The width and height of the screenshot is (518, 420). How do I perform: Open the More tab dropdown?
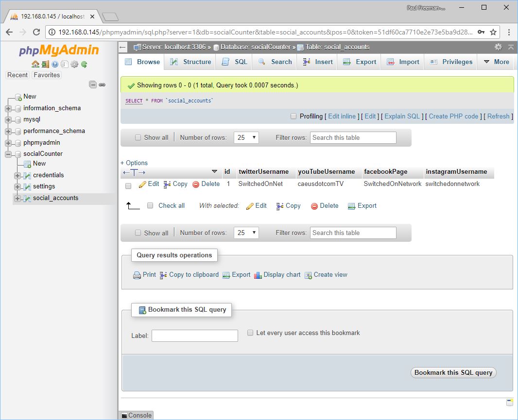click(x=496, y=62)
